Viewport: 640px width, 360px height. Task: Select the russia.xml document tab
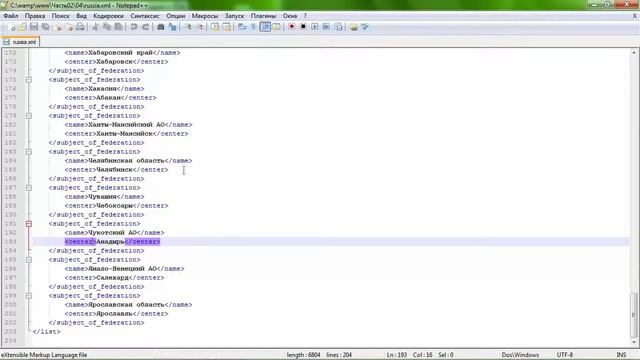pos(20,42)
